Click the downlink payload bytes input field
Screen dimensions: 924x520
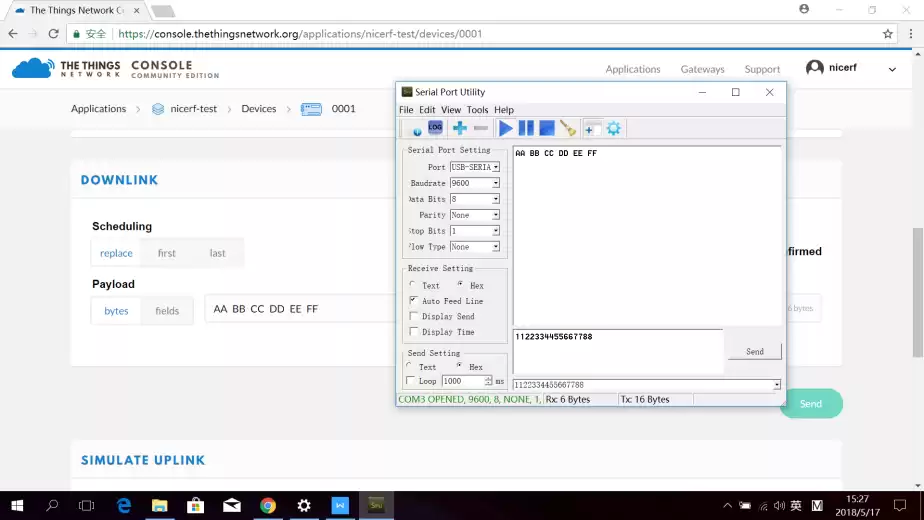(300, 309)
